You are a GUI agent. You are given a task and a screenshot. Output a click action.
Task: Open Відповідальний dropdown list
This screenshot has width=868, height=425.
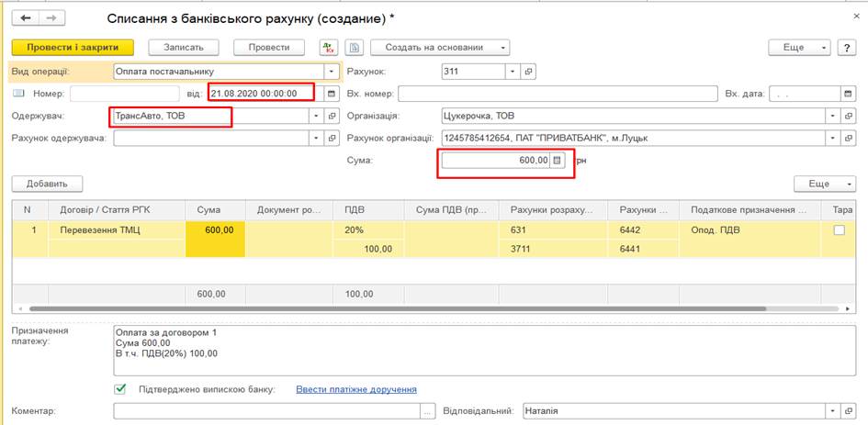(x=832, y=412)
